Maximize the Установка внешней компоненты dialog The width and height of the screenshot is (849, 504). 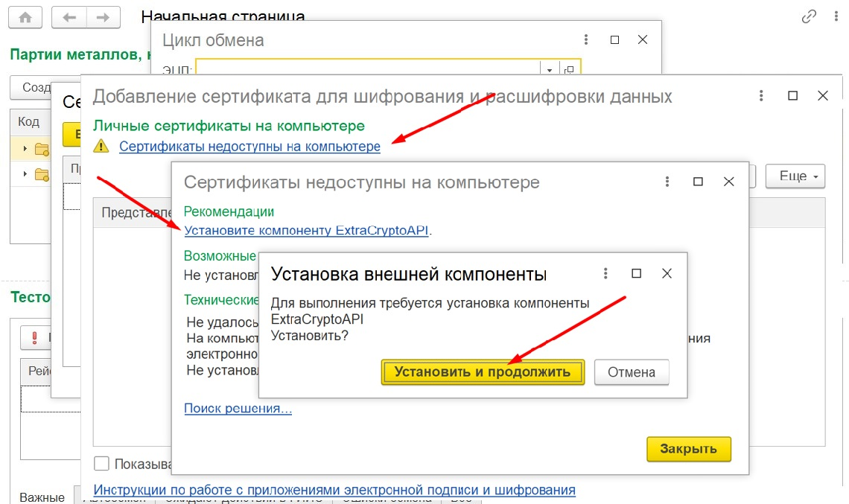click(636, 273)
